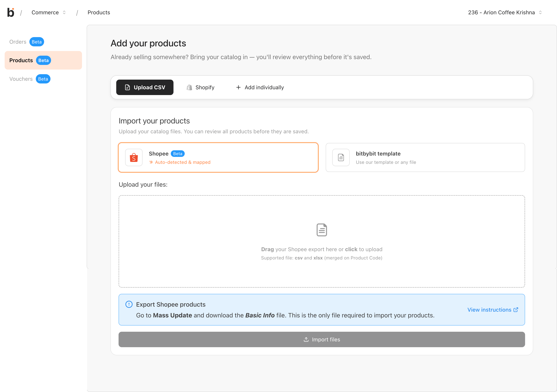Open the View instructions link
The width and height of the screenshot is (557, 392).
point(493,310)
